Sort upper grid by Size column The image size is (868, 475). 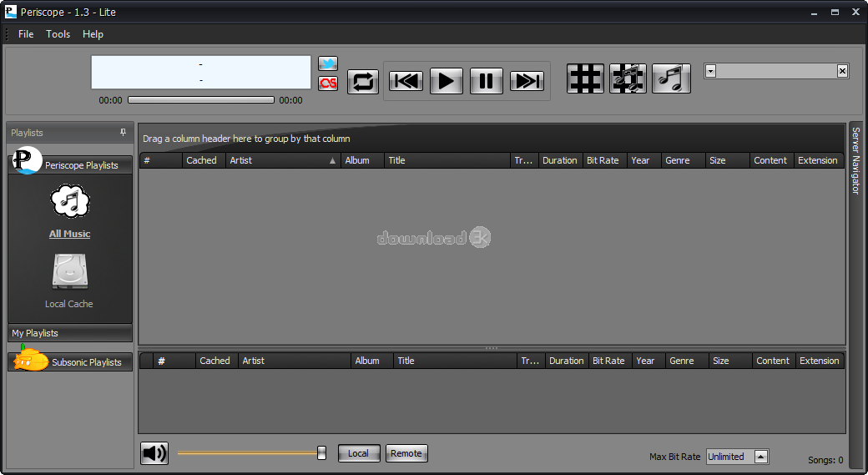point(728,160)
